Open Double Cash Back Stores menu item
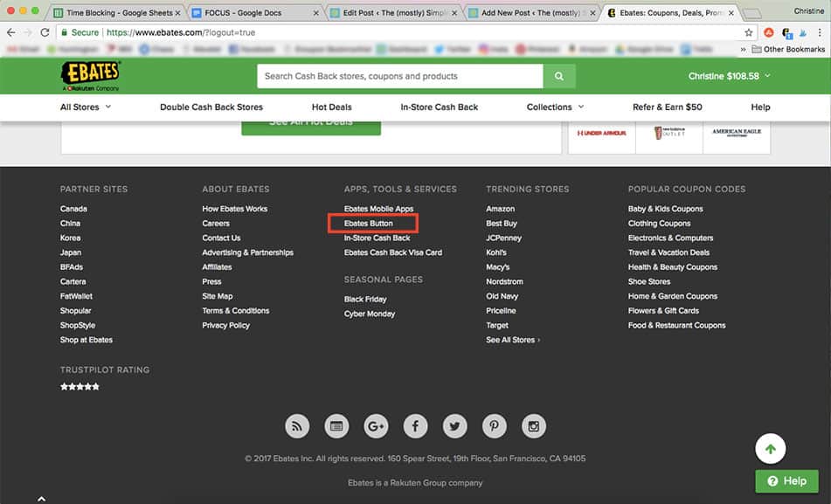Screen dimensions: 831x504 211,107
